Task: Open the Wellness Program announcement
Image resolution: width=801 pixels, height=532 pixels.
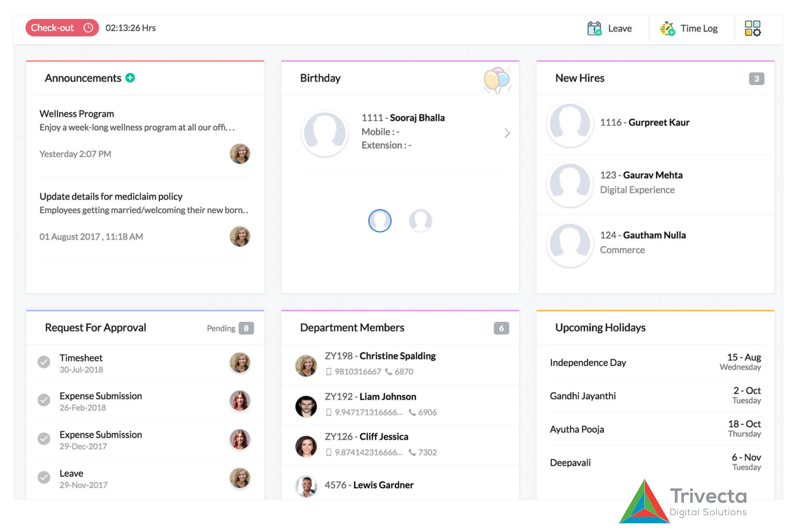Action: coord(77,114)
